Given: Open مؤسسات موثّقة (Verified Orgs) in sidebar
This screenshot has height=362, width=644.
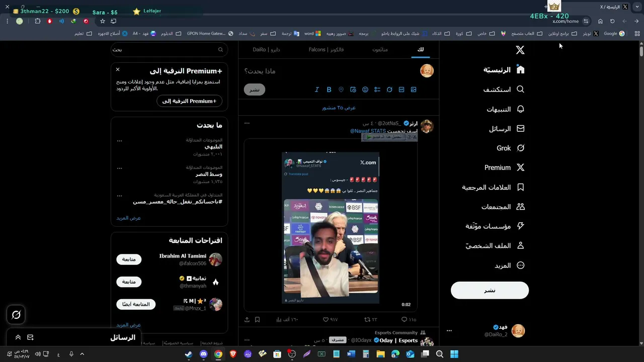Looking at the screenshot, I should pyautogui.click(x=495, y=226).
